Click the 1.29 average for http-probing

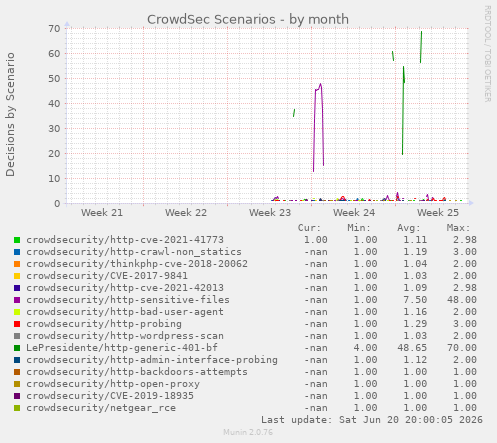pyautogui.click(x=415, y=324)
